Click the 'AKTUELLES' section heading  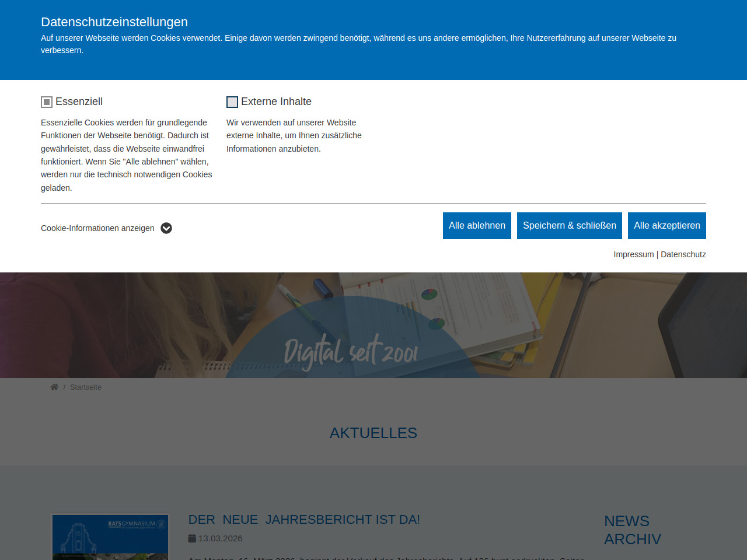pyautogui.click(x=373, y=433)
